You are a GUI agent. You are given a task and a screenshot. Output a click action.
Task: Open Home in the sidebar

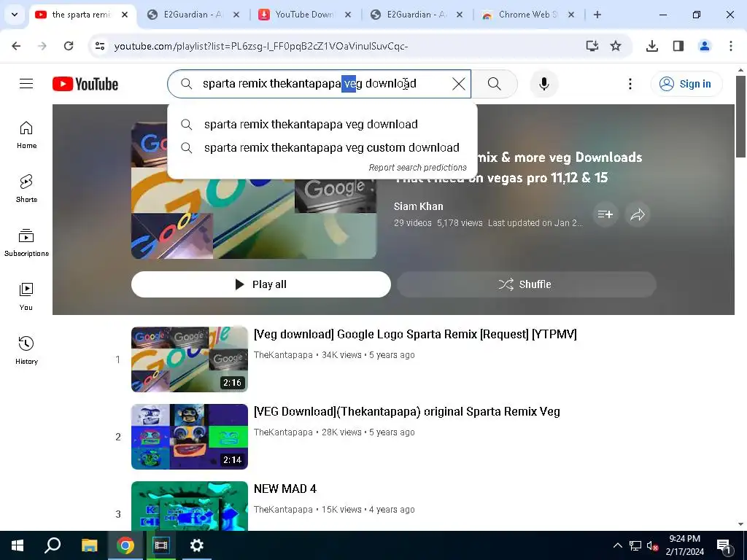(x=26, y=135)
